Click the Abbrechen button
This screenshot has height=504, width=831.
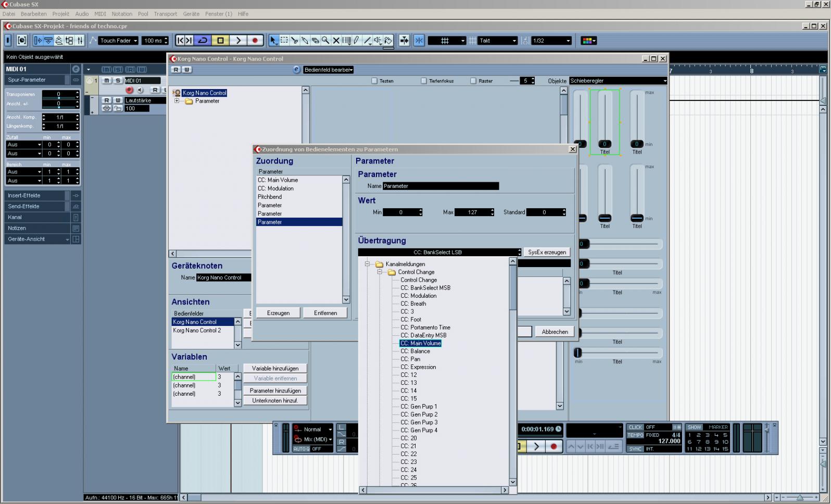tap(555, 332)
